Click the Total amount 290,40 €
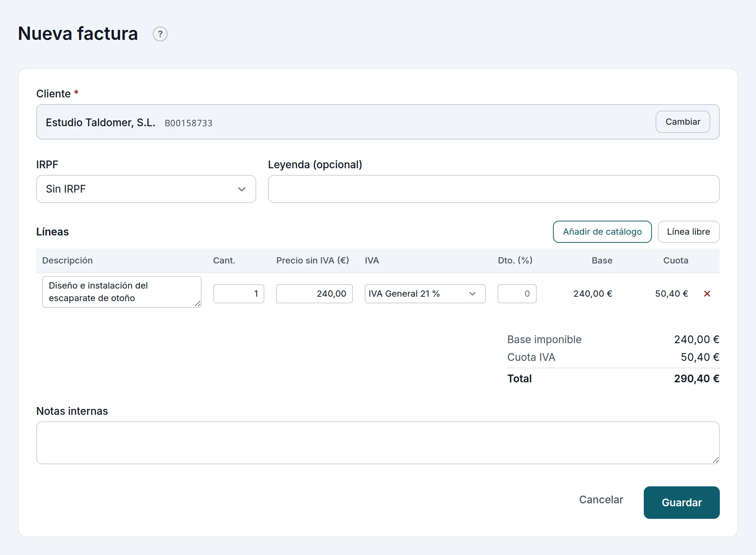The image size is (756, 555). (x=697, y=379)
